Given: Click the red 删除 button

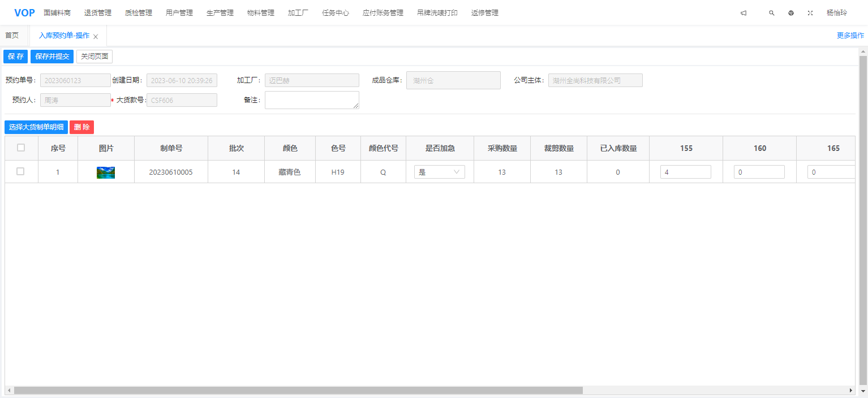Looking at the screenshot, I should pyautogui.click(x=81, y=127).
